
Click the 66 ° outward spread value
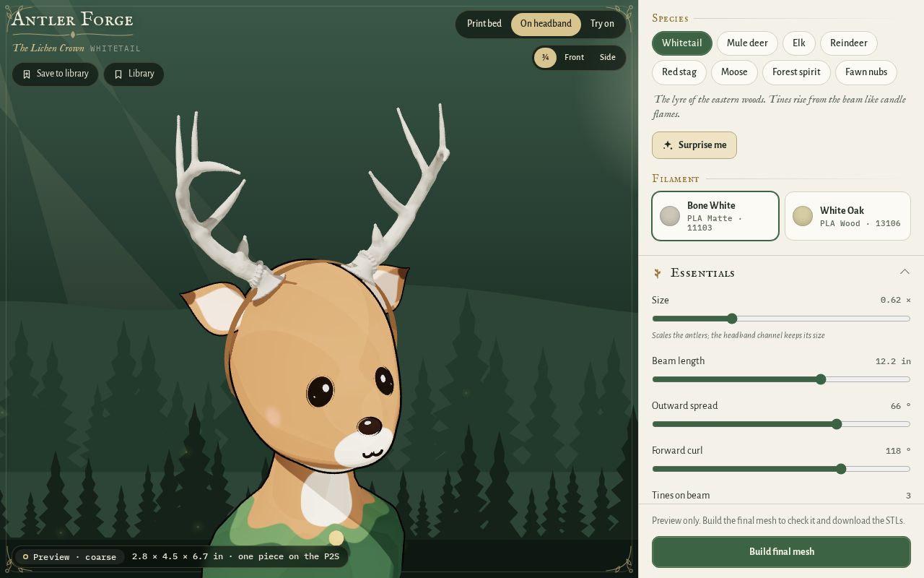[901, 406]
